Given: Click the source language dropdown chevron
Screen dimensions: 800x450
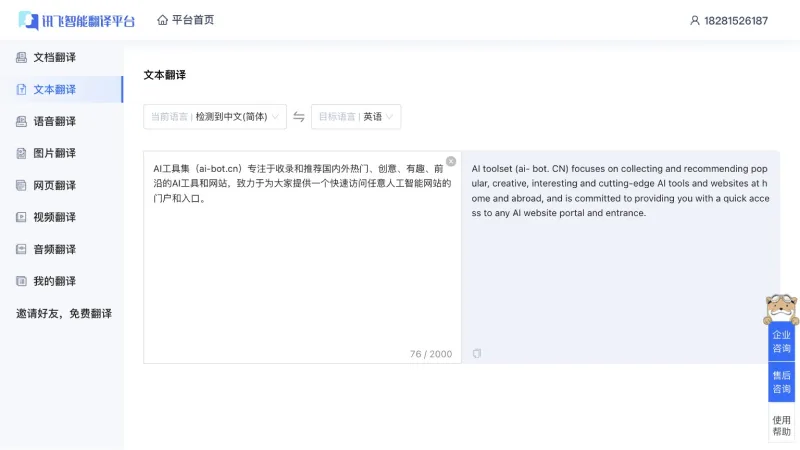Looking at the screenshot, I should pos(276,117).
